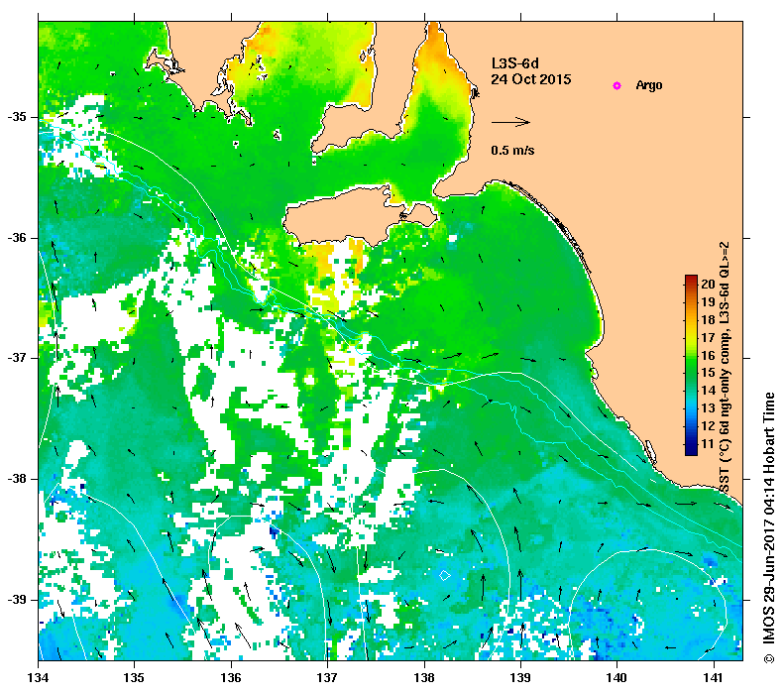Click the 13 value on color scale

click(708, 408)
